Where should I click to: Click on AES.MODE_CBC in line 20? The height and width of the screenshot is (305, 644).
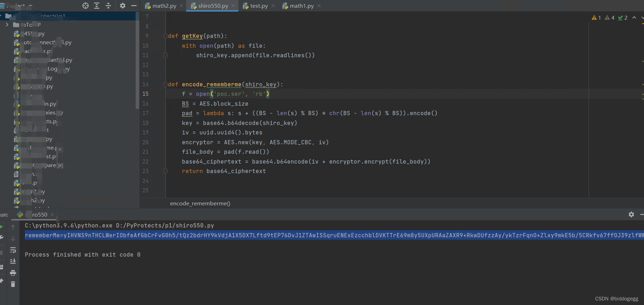[x=290, y=142]
